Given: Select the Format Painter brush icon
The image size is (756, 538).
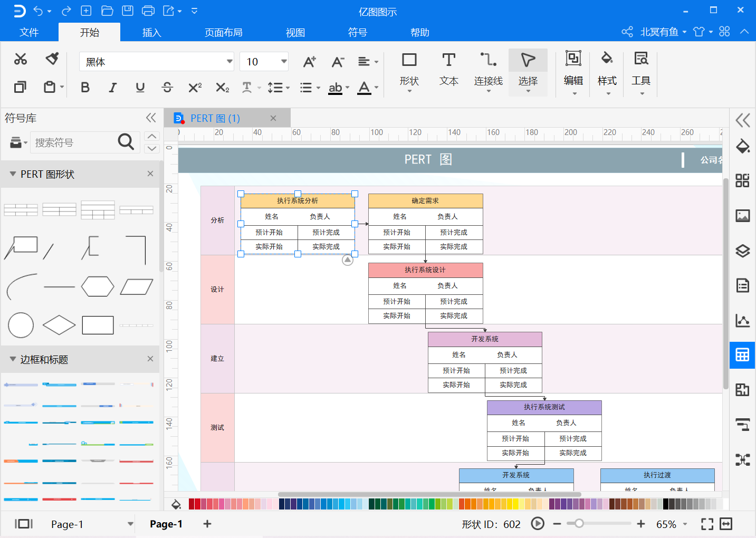Looking at the screenshot, I should pos(52,59).
